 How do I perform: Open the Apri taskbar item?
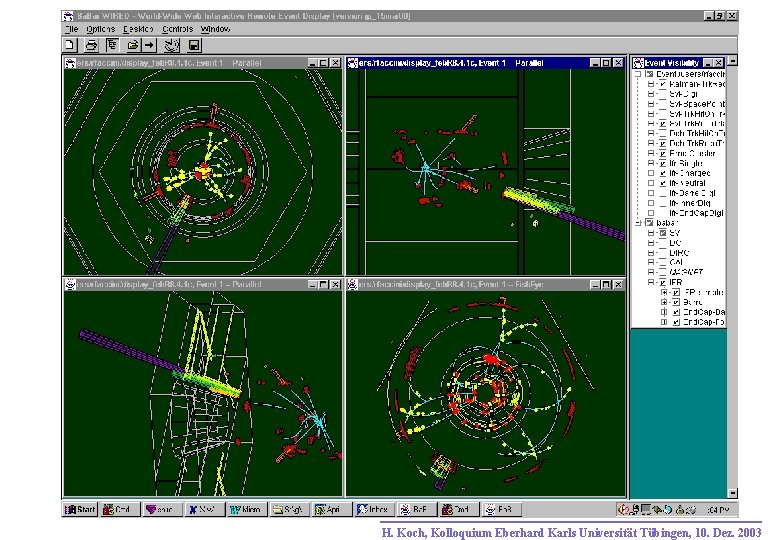pyautogui.click(x=332, y=509)
